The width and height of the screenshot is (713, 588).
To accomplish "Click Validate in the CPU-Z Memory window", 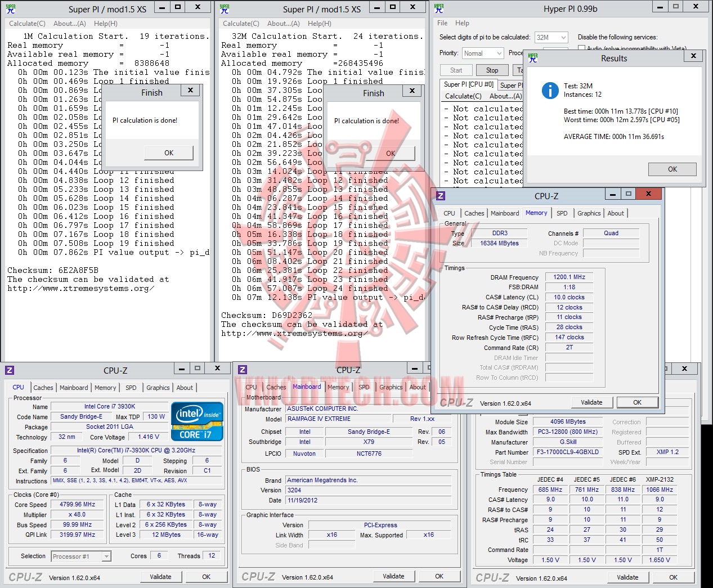I will pyautogui.click(x=591, y=402).
